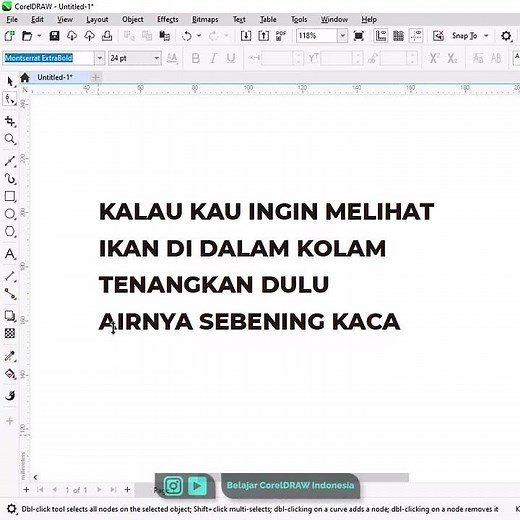Save the document
The height and width of the screenshot is (520, 520).
click(x=54, y=36)
